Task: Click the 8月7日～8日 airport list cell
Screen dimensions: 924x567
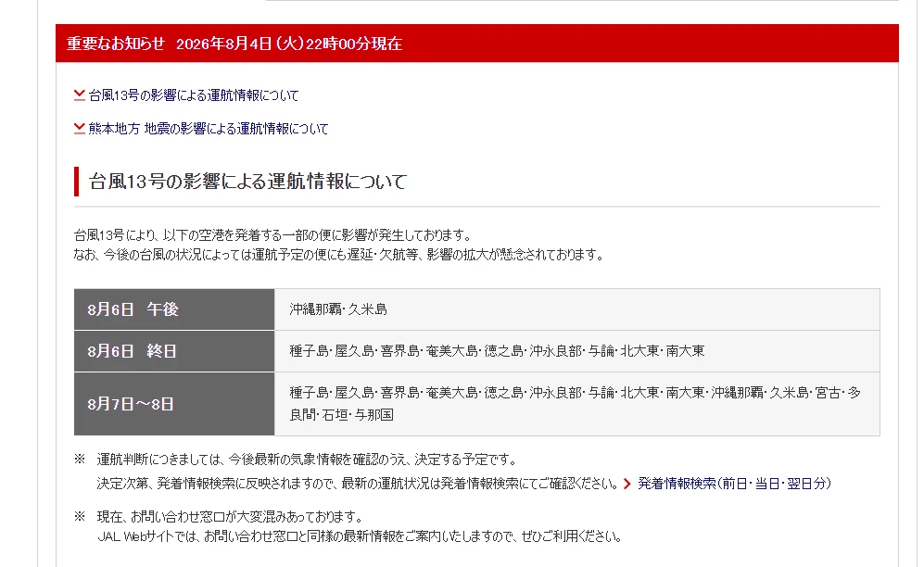Action: [x=576, y=404]
